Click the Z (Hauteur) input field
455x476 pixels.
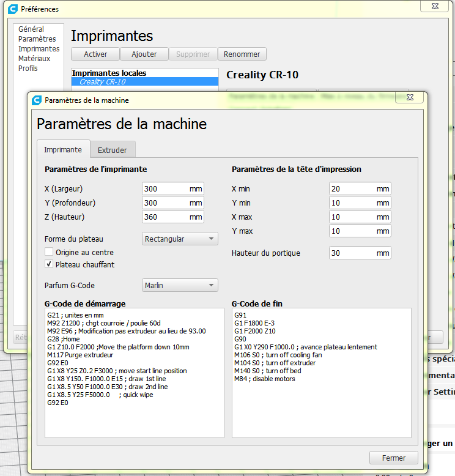click(173, 217)
